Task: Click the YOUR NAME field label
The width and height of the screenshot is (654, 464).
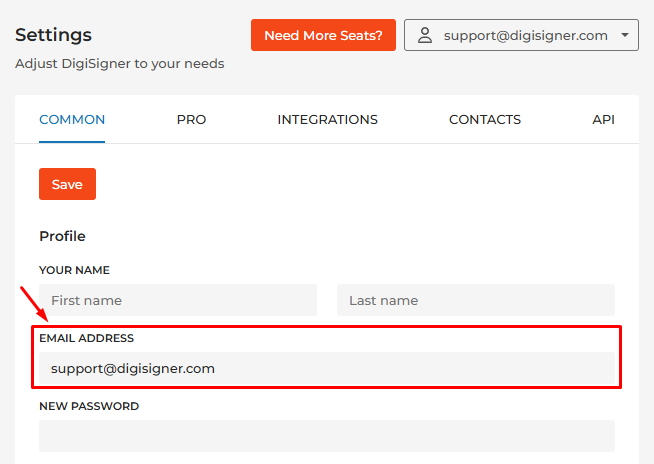Action: tap(74, 270)
